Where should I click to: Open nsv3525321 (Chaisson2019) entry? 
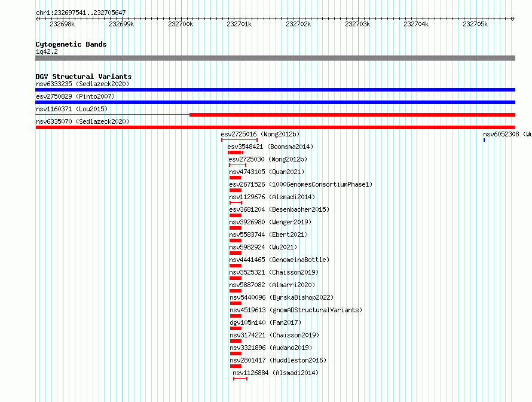[274, 272]
